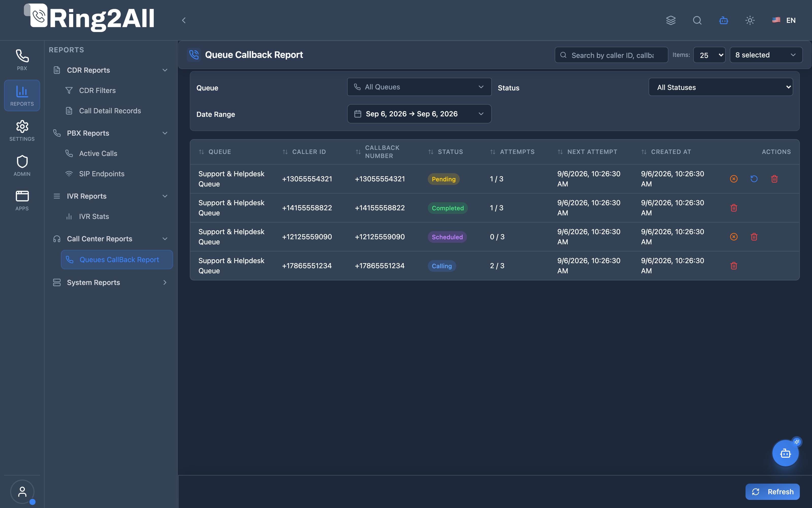
Task: Open the 8 selected columns dropdown
Action: point(766,55)
